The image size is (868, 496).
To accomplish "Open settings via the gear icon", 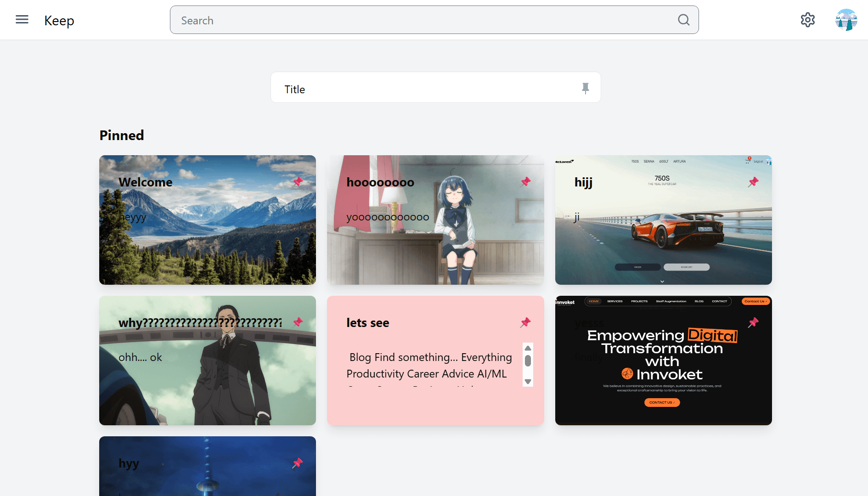I will tap(808, 20).
